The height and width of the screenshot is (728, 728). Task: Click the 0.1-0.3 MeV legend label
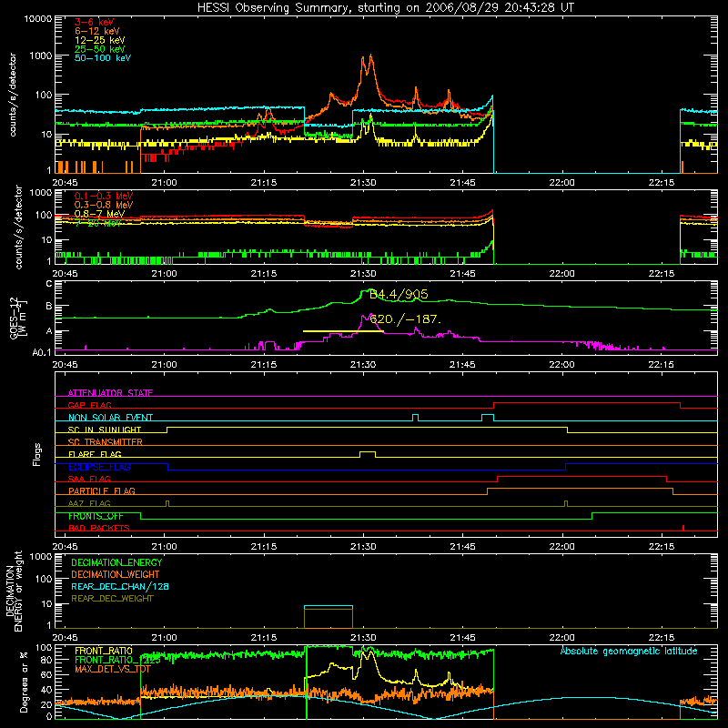104,196
